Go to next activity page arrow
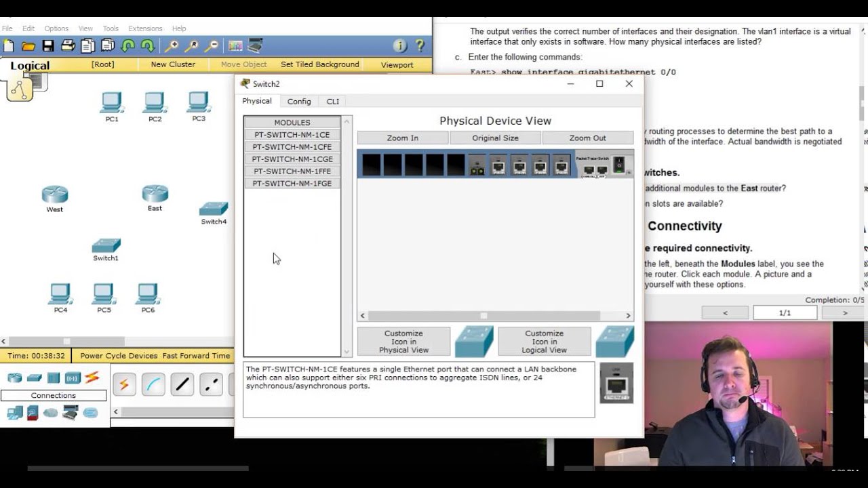The height and width of the screenshot is (488, 868). (x=845, y=312)
